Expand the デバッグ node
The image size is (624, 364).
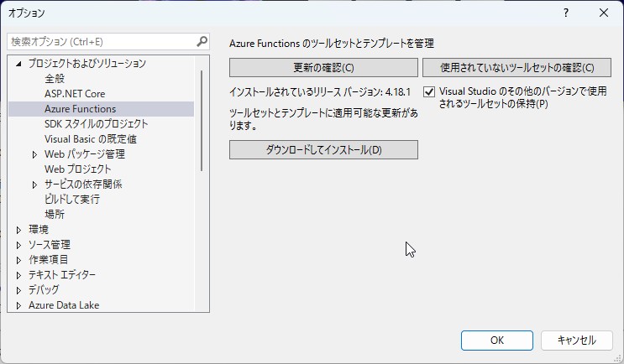coord(18,290)
